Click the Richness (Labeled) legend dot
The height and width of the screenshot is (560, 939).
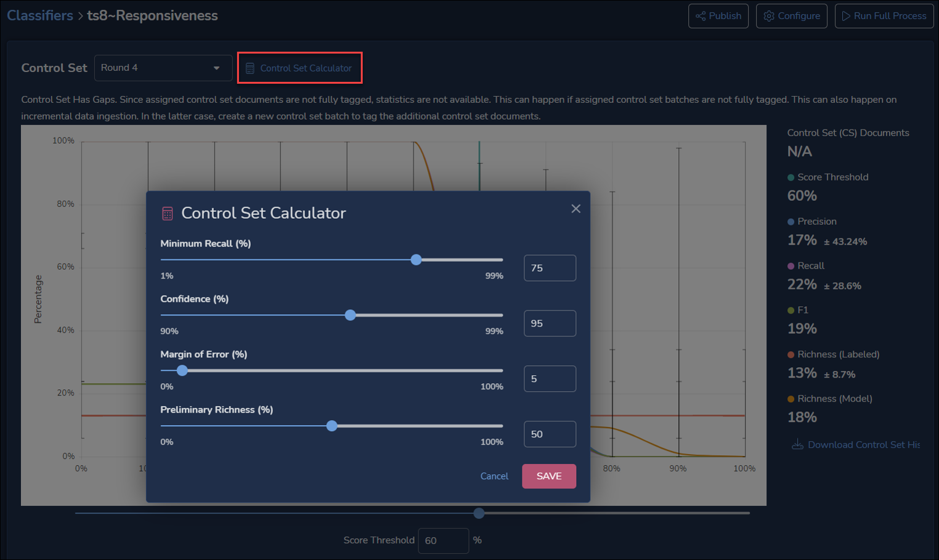tap(791, 355)
